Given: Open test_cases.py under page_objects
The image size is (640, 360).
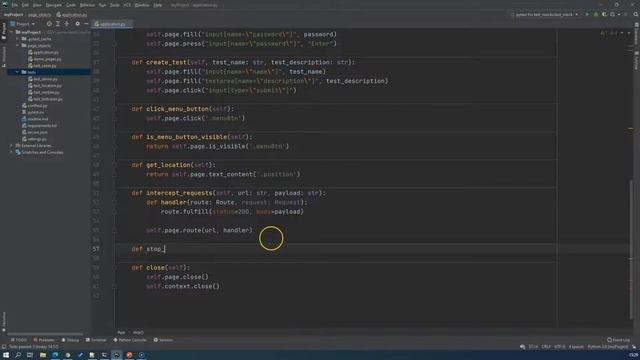Looking at the screenshot, I should click(x=42, y=65).
